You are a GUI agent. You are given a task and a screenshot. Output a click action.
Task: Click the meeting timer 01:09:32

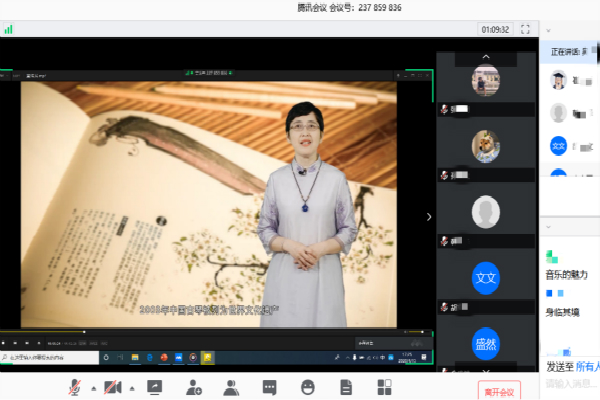(495, 30)
